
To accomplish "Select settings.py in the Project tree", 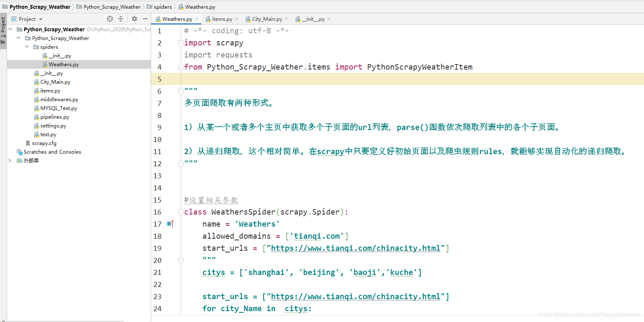I will [50, 126].
